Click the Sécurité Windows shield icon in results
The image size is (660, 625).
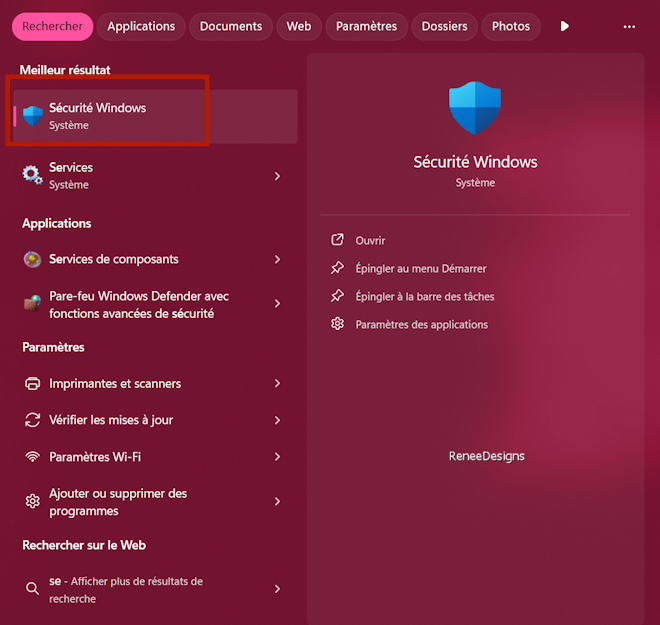[x=33, y=116]
